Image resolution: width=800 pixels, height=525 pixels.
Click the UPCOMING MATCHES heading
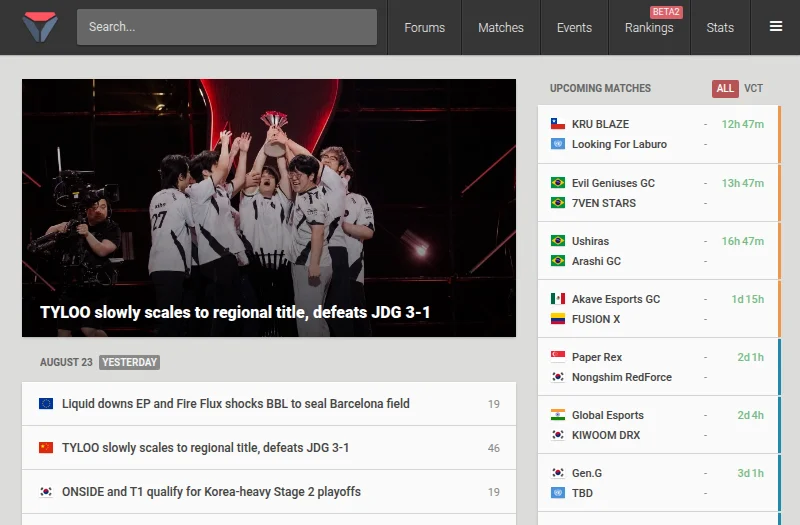coord(600,88)
